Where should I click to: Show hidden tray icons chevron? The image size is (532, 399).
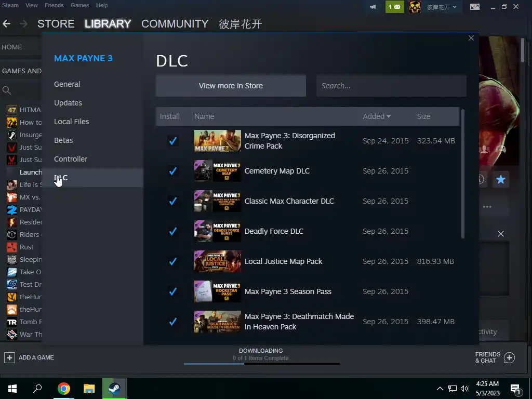click(x=440, y=389)
